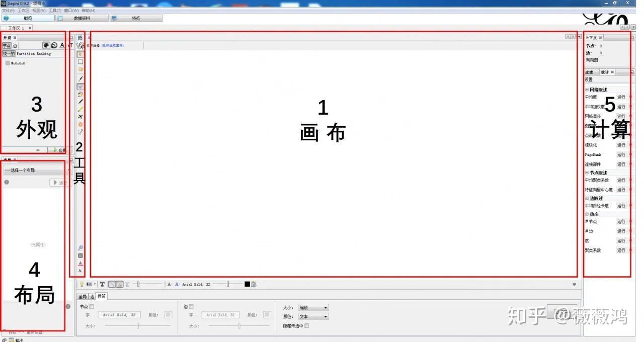Image resolution: width=644 pixels, height=342 pixels.
Task: Collapse the 边概述 section
Action: 587,198
